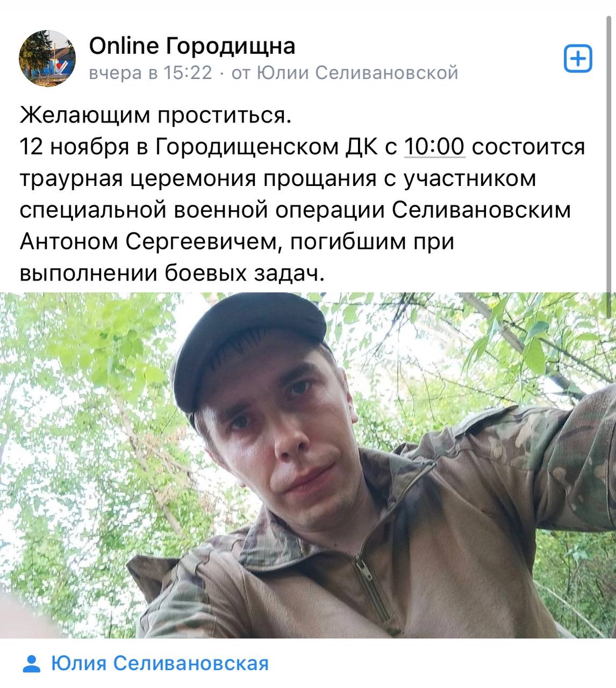Open Online Городищна group page title
The width and height of the screenshot is (616, 688).
(x=192, y=46)
